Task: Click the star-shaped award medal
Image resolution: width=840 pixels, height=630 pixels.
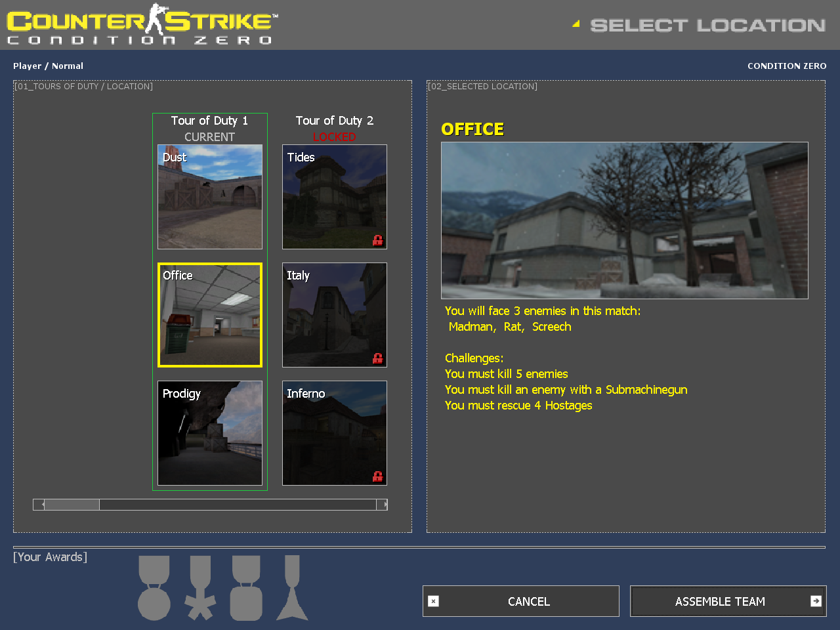Action: click(x=200, y=588)
